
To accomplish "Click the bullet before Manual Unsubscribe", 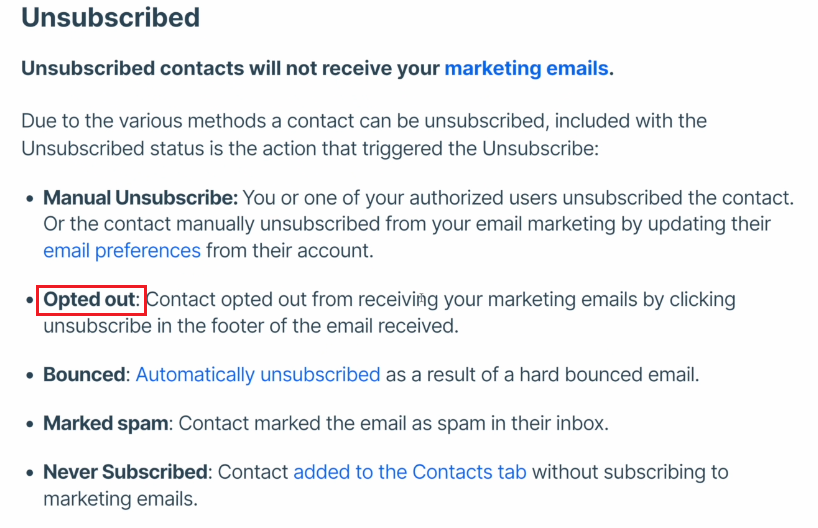I will point(30,199).
